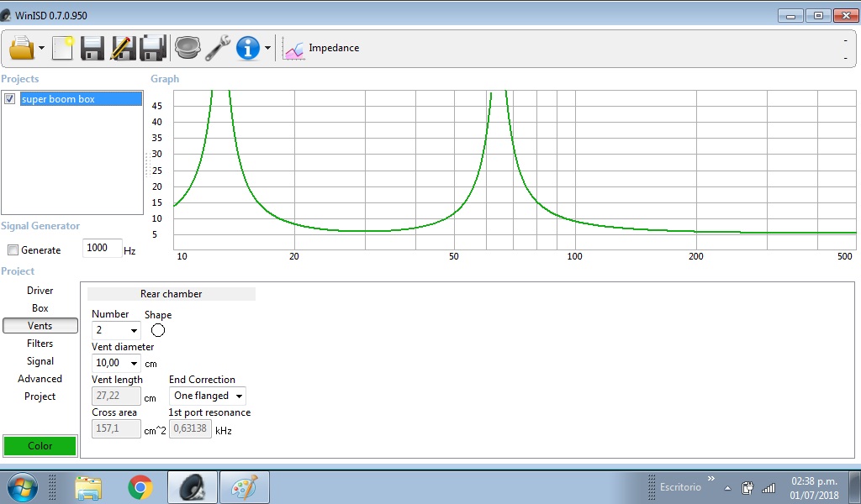Uncheck the super boom box project
The image size is (861, 504).
click(9, 99)
